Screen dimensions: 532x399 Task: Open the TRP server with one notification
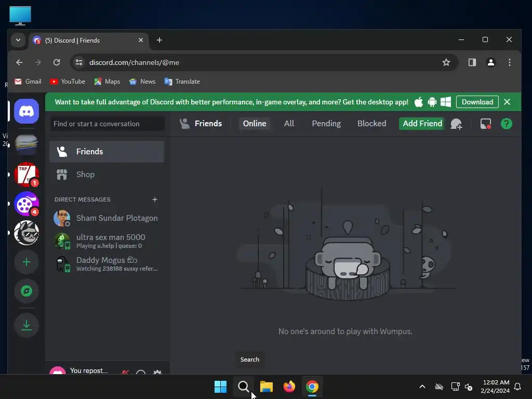(x=26, y=175)
